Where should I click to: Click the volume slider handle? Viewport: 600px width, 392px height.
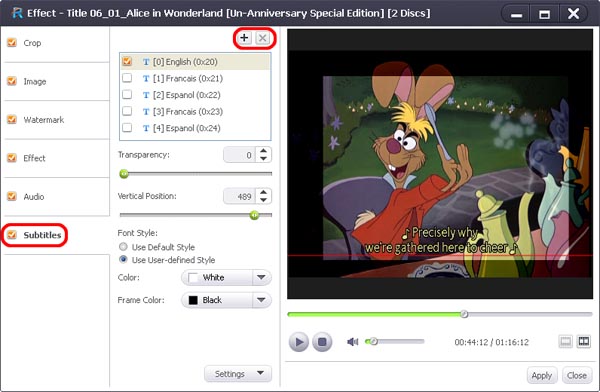coord(373,341)
